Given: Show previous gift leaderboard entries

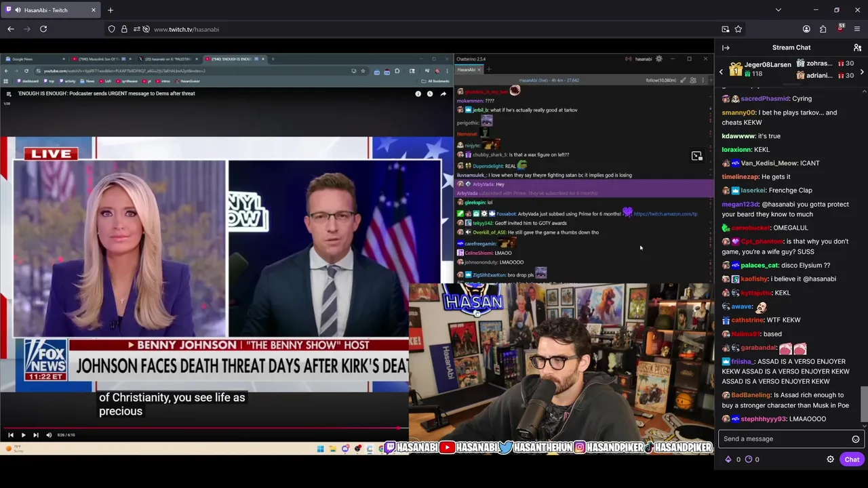Looking at the screenshot, I should [x=721, y=71].
